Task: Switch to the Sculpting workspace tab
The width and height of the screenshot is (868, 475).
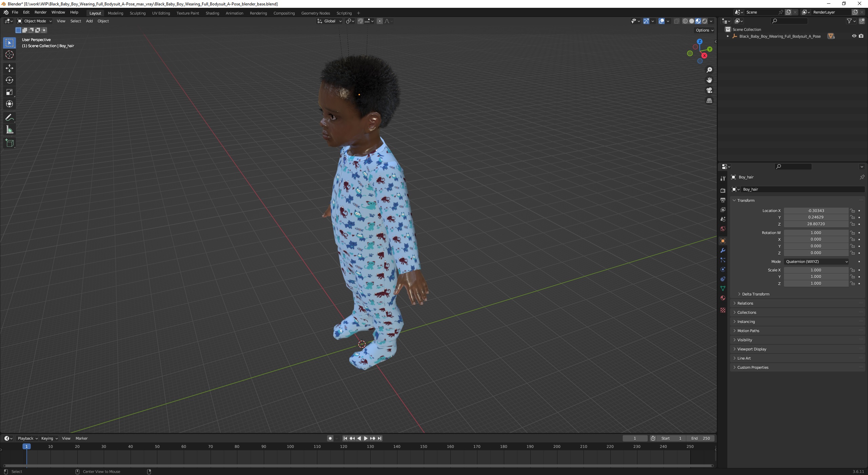Action: tap(138, 13)
